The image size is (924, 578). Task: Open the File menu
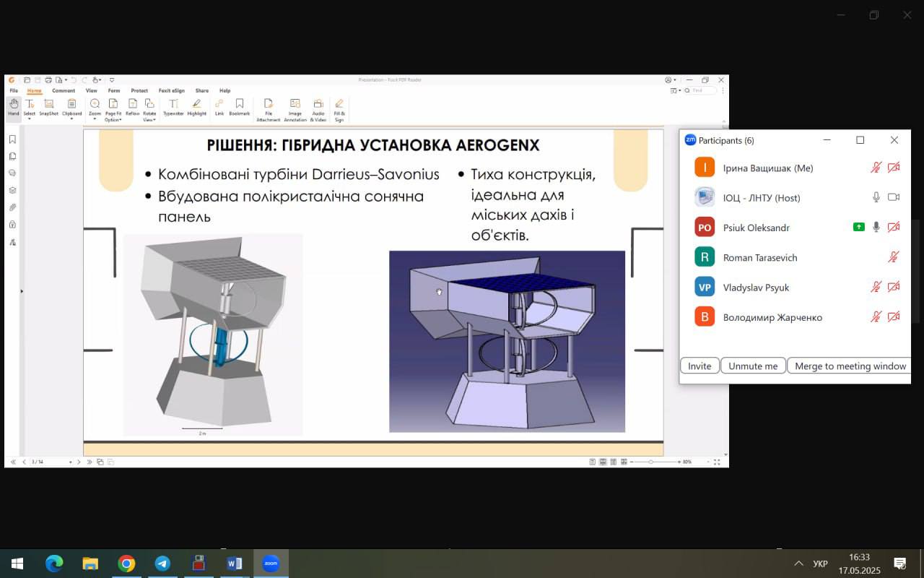click(x=14, y=91)
